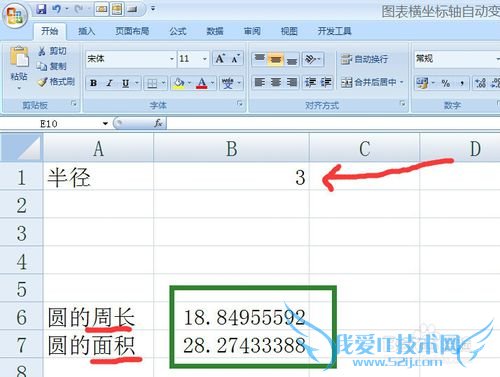Open the Name Box dropdown arrow
500x377 pixels.
(x=105, y=124)
